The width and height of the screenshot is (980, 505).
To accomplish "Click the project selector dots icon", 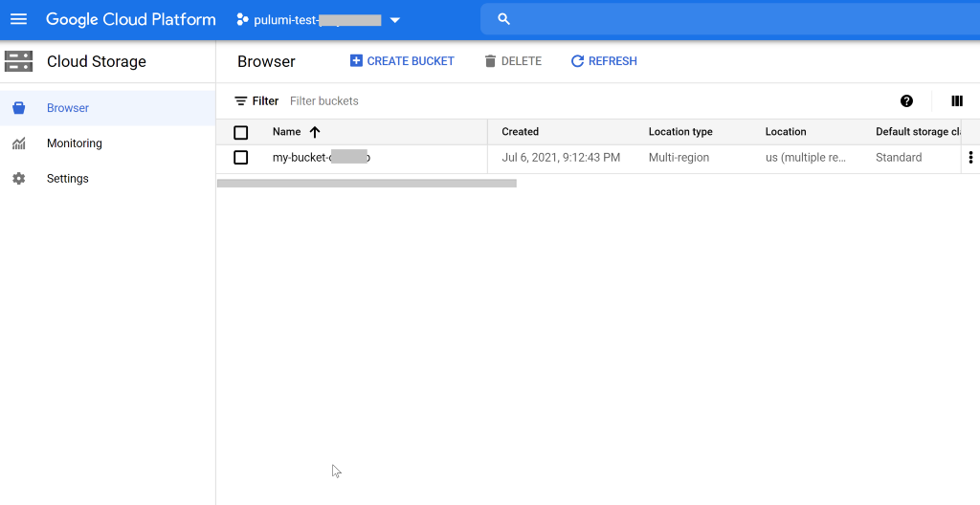I will click(x=242, y=20).
